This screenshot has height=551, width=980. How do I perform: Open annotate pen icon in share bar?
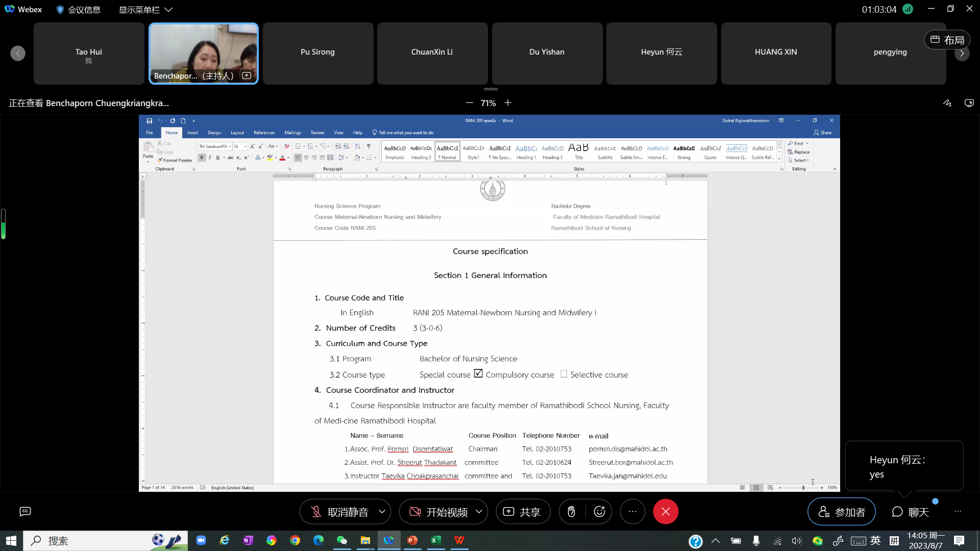point(947,103)
